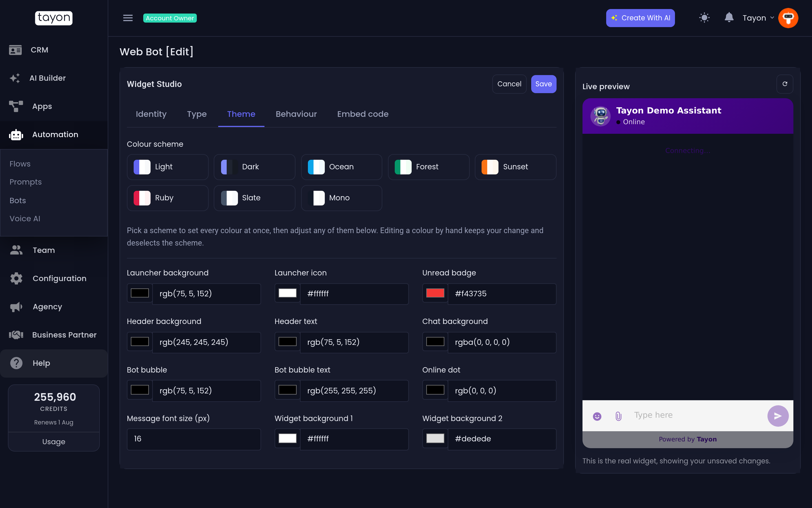The height and width of the screenshot is (508, 812).
Task: Refresh the live preview
Action: coord(785,84)
